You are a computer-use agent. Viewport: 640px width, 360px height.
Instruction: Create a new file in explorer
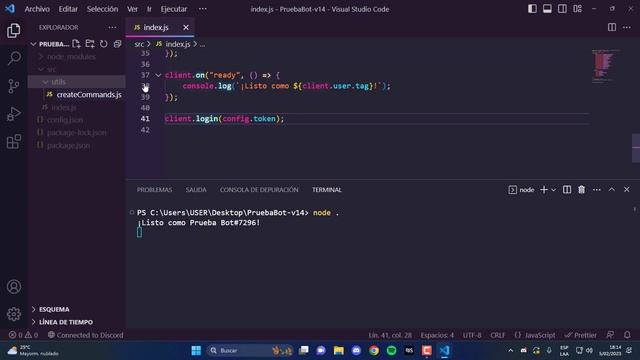click(x=76, y=44)
